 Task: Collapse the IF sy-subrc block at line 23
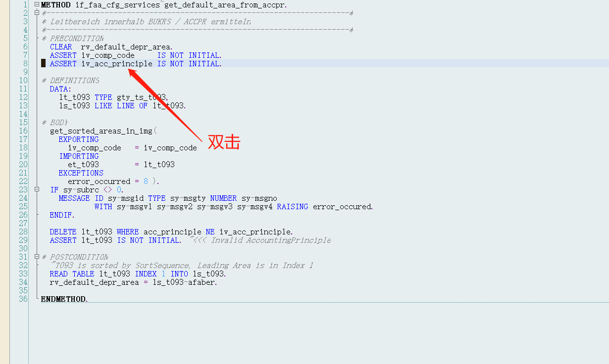37,189
